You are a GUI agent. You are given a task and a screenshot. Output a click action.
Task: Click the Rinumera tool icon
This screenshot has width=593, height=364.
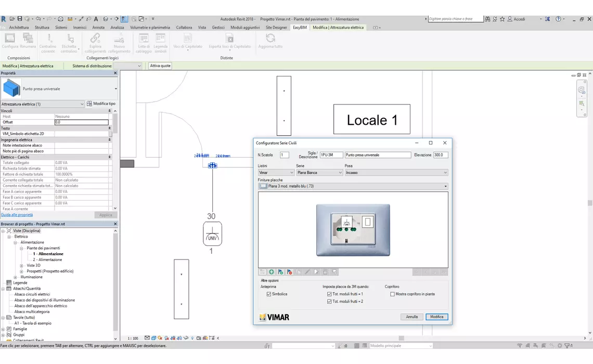[x=28, y=38]
